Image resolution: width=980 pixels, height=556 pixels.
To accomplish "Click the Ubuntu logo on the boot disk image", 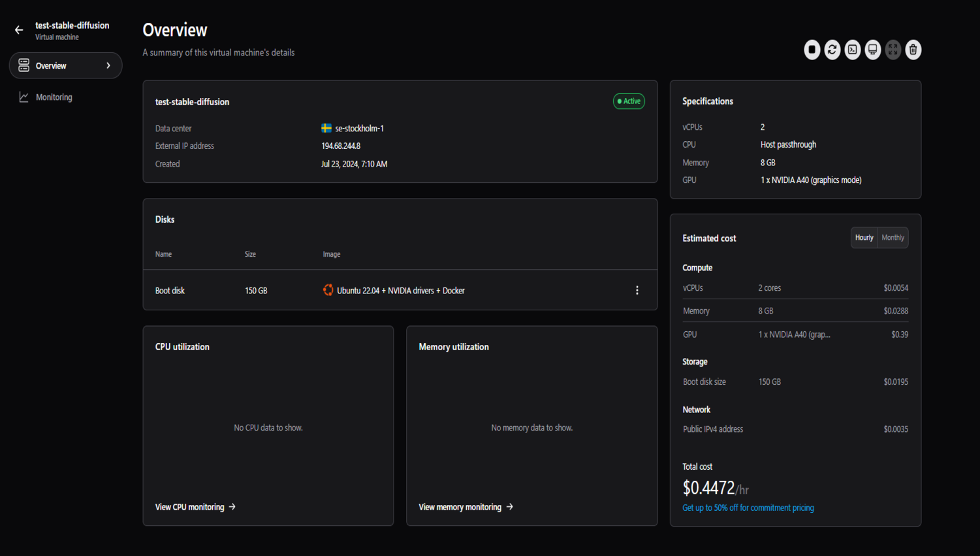I will coord(328,290).
